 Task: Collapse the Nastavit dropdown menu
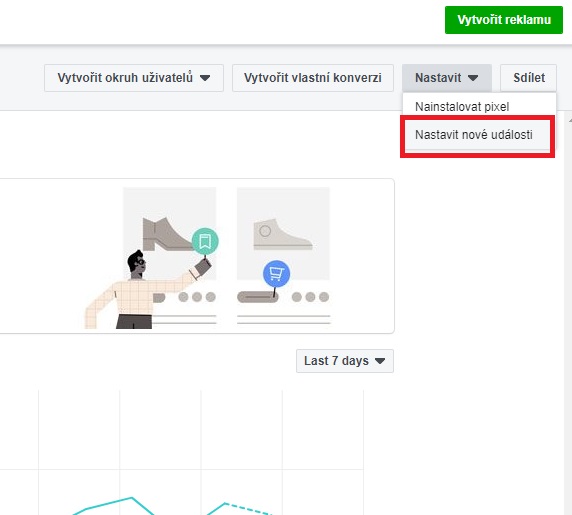(x=447, y=78)
